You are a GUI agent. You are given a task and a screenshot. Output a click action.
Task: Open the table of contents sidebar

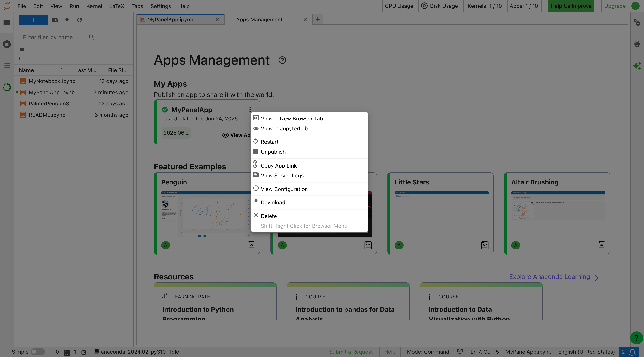(7, 66)
